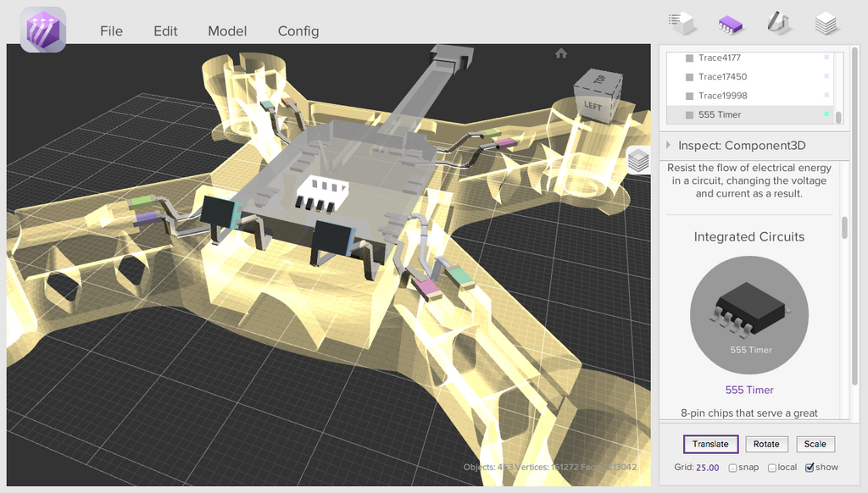This screenshot has height=493, width=868.
Task: Open the pencil trace drawing tool icon
Action: 778,22
